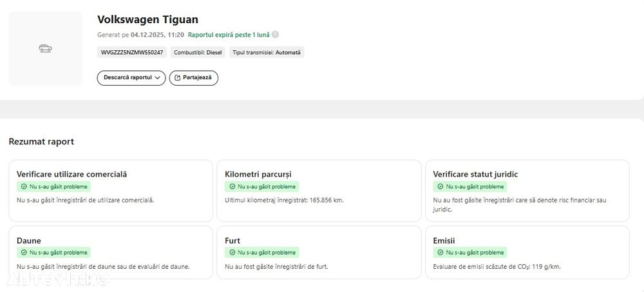
Task: Click the no-problems badge under Daune
Action: pos(54,253)
